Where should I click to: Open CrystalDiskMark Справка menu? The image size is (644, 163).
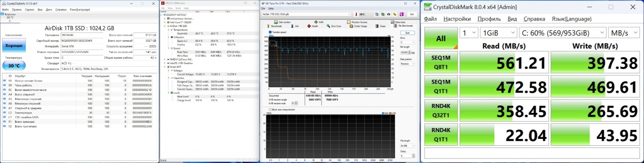[534, 19]
